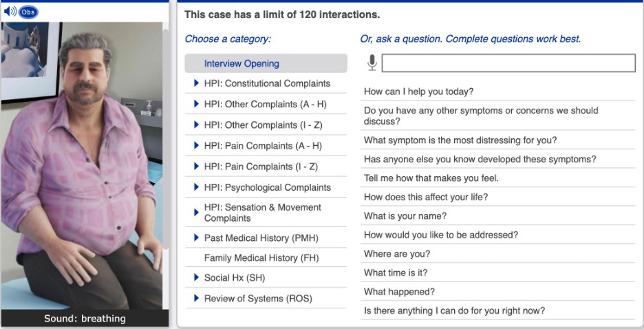Expand HPI: Other Complaints (A - H)

[x=265, y=104]
